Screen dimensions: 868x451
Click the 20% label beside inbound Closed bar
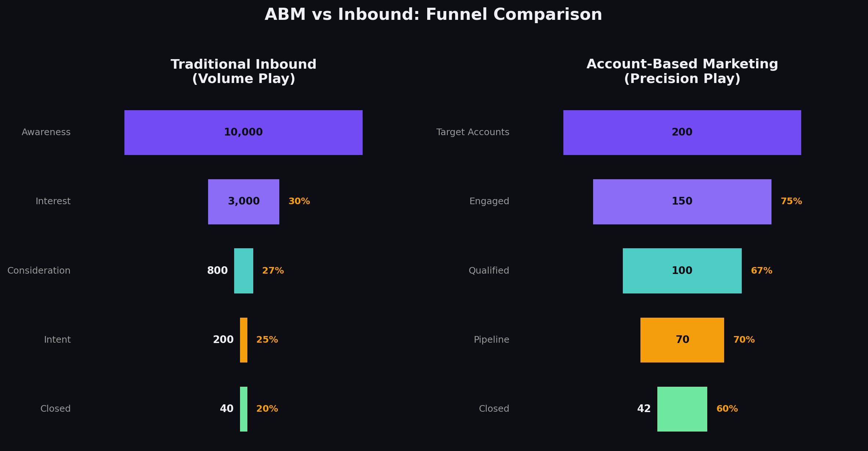tap(267, 408)
